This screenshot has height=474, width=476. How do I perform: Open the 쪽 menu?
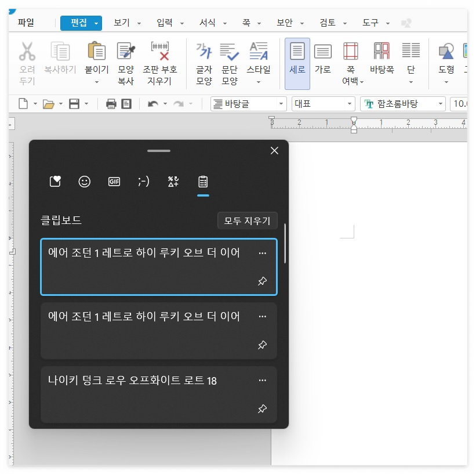coord(246,23)
